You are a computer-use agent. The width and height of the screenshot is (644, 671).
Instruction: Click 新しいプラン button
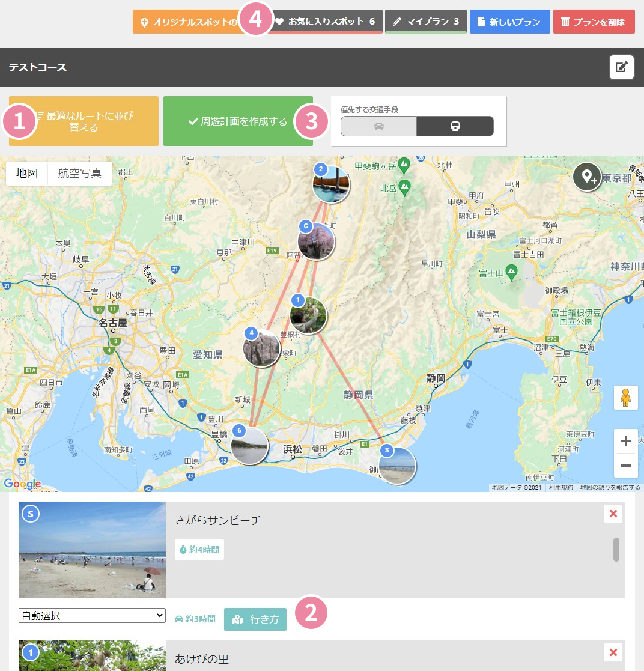509,22
